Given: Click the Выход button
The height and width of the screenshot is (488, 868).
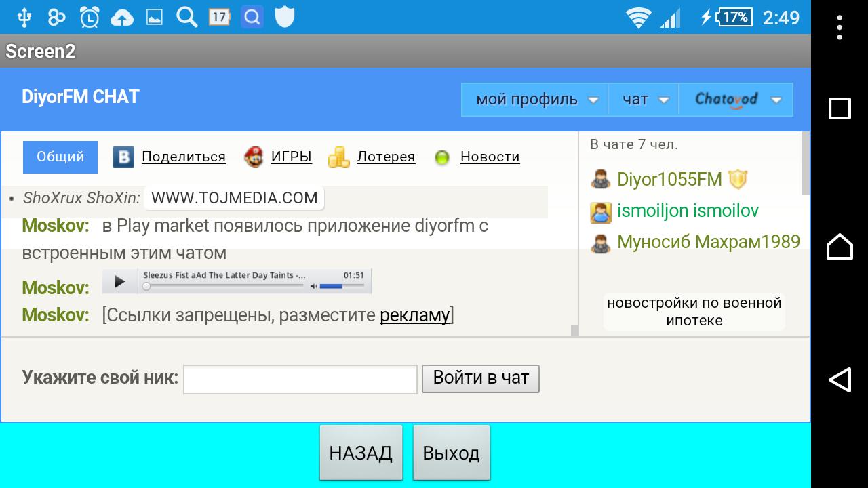Looking at the screenshot, I should pos(452,453).
